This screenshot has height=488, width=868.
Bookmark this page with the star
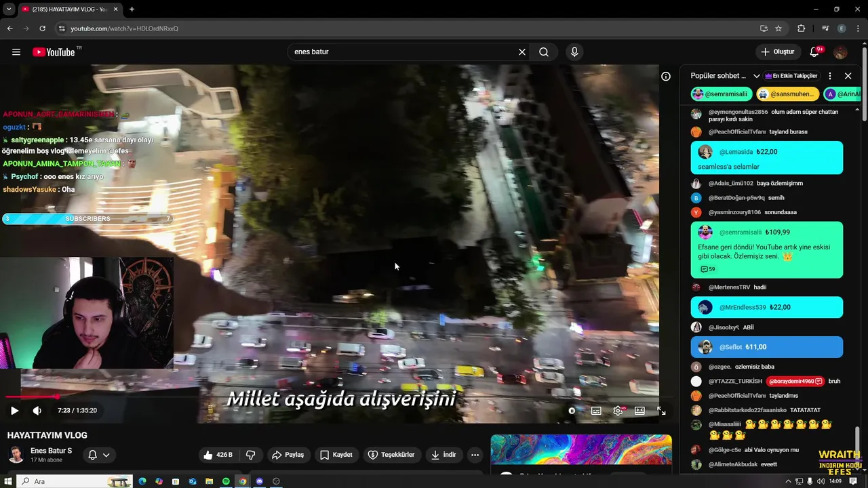pyautogui.click(x=778, y=28)
